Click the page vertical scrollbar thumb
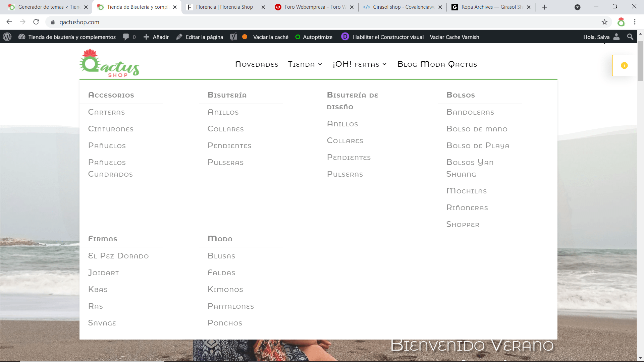The image size is (644, 362). coord(640,61)
